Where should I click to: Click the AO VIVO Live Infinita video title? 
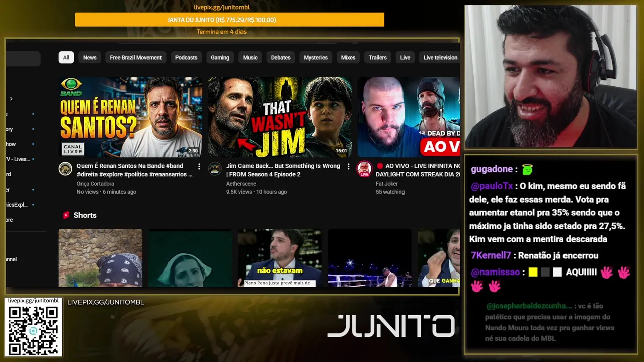tap(418, 170)
